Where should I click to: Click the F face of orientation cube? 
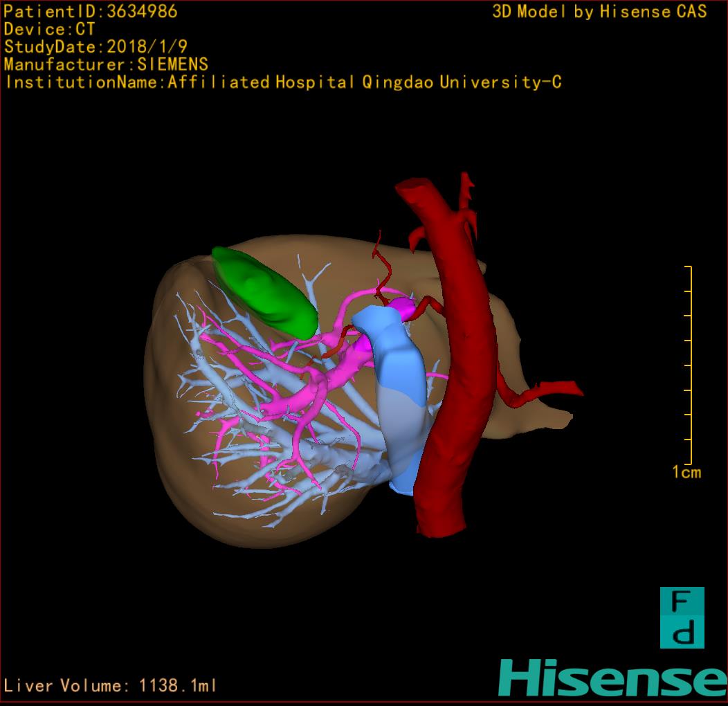point(682,602)
